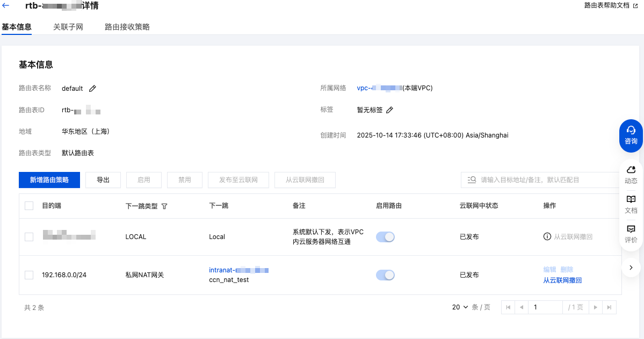Toggle enable switch for 192.168.0.0/24 route

click(385, 275)
